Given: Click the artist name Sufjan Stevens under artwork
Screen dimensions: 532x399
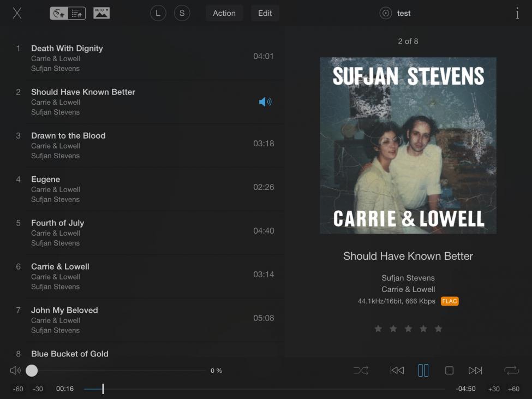Looking at the screenshot, I should pos(408,278).
